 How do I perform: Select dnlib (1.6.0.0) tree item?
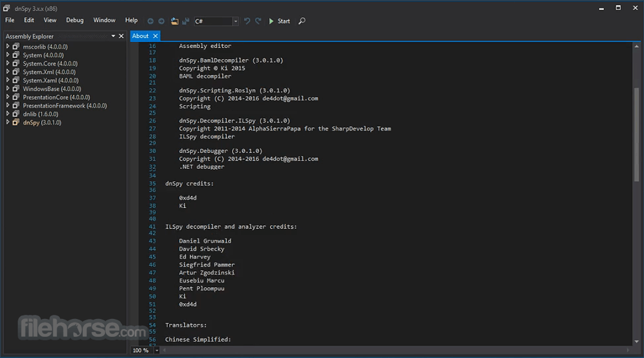[x=41, y=114]
